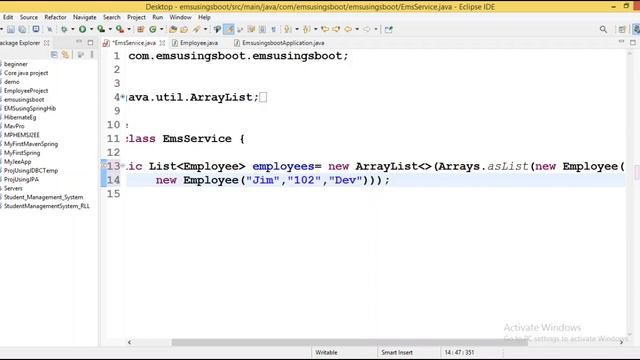
Task: Open the Navigate menu
Action: [x=84, y=18]
